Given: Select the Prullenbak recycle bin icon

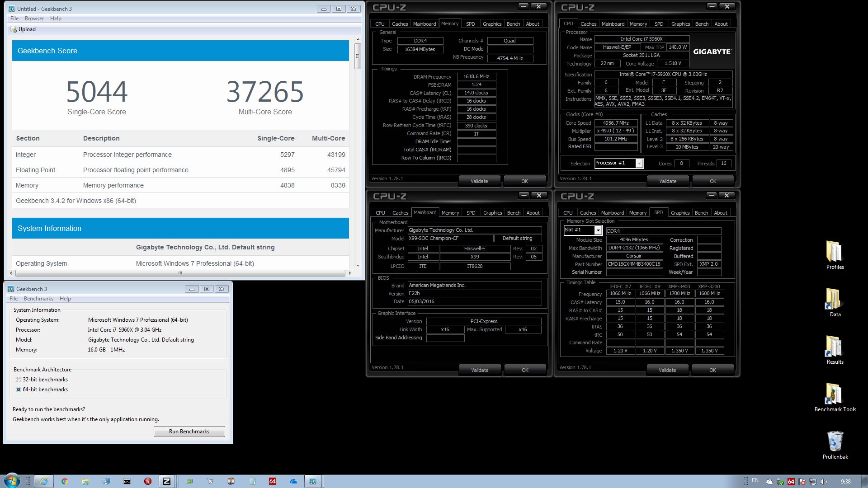Looking at the screenshot, I should (835, 445).
